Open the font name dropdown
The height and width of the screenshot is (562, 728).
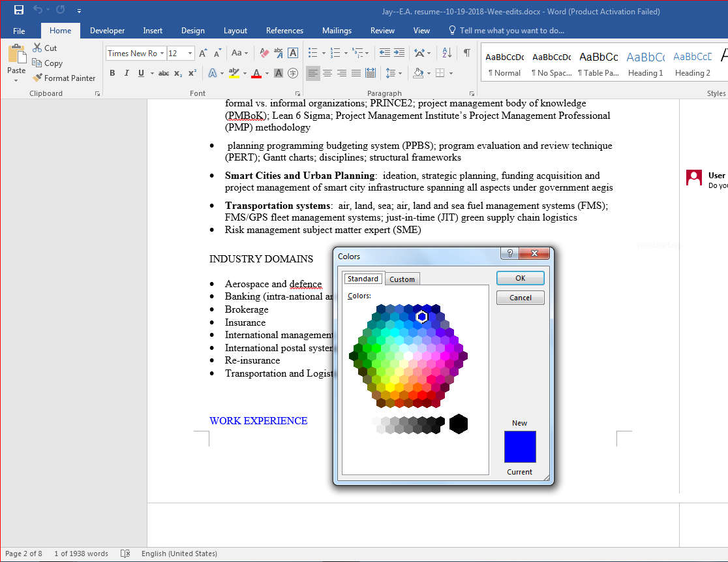coord(161,54)
